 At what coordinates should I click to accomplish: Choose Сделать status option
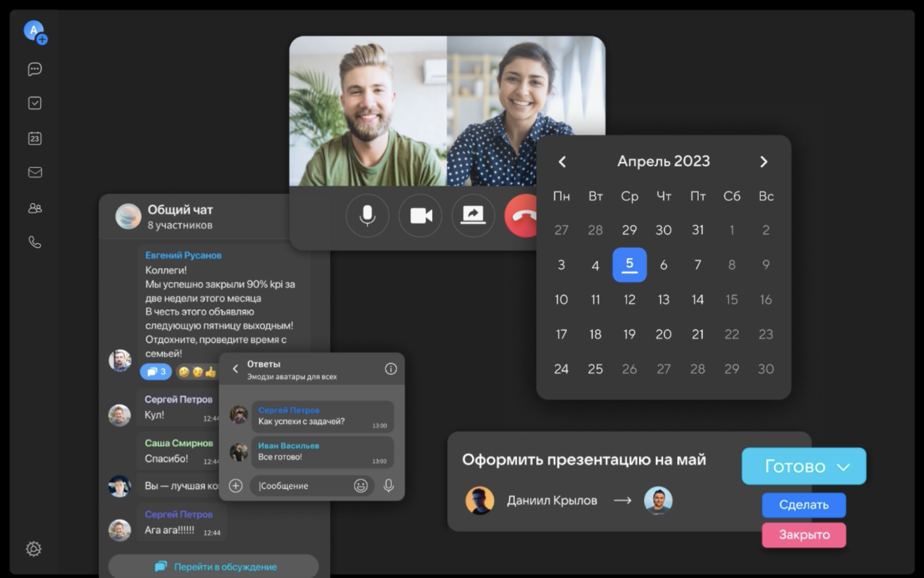pyautogui.click(x=804, y=505)
